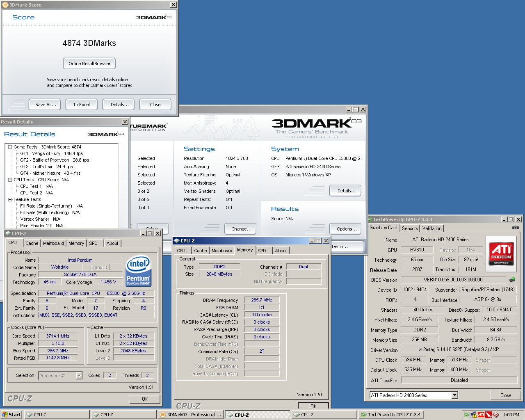Click the 1:03 PM taskbar clock
Image resolution: width=525 pixels, height=420 pixels.
tap(511, 415)
